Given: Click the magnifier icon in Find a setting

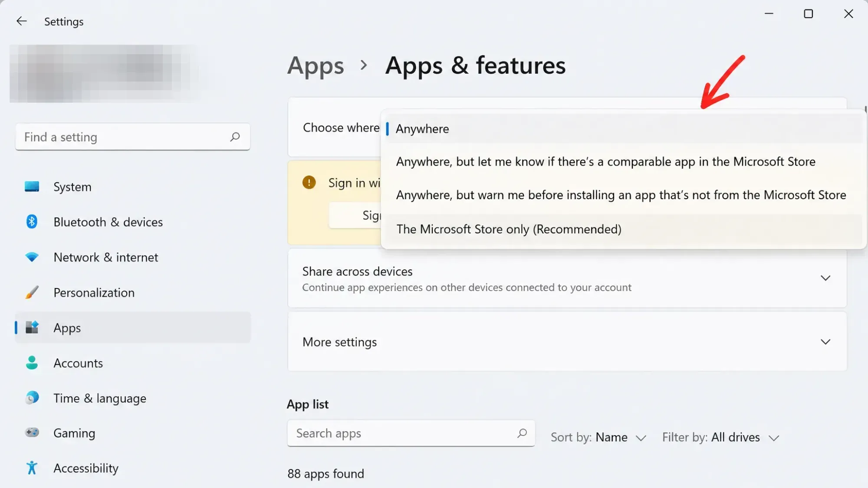Looking at the screenshot, I should pos(235,137).
